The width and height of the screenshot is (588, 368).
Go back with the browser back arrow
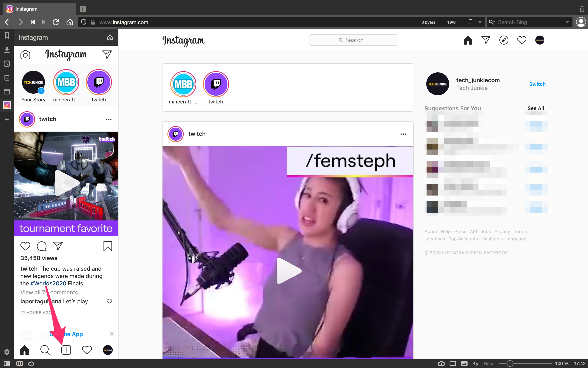[7, 22]
